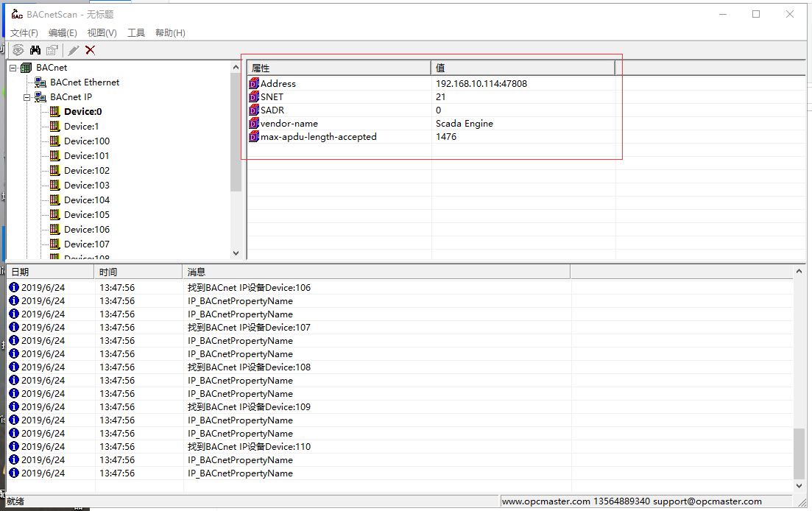Click the grayed properties toolbar icon

tap(52, 50)
